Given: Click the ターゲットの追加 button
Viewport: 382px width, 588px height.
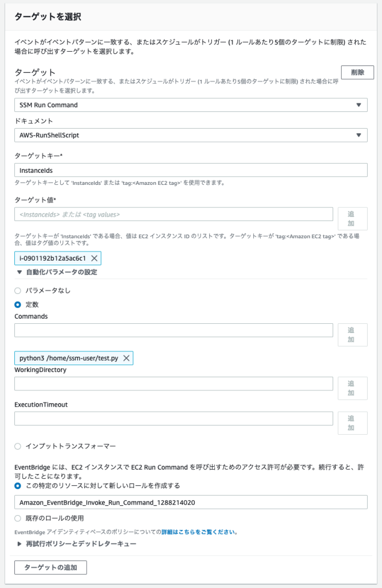Looking at the screenshot, I should click(51, 567).
